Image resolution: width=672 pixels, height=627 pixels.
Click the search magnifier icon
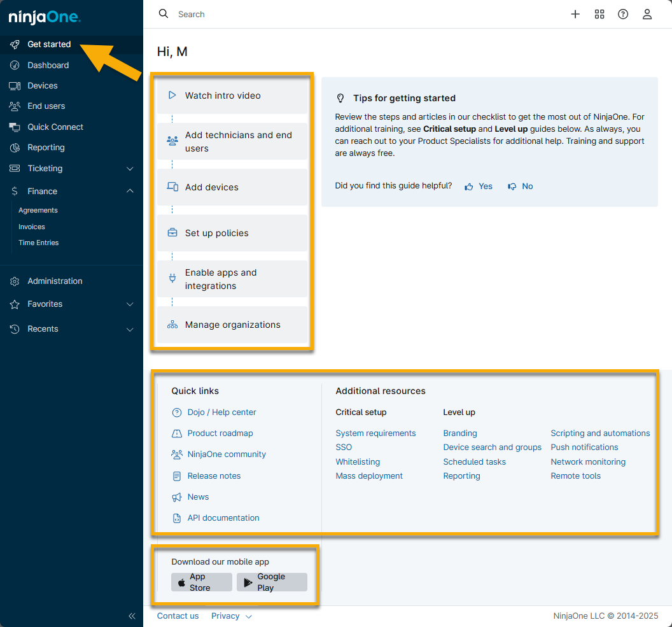164,14
